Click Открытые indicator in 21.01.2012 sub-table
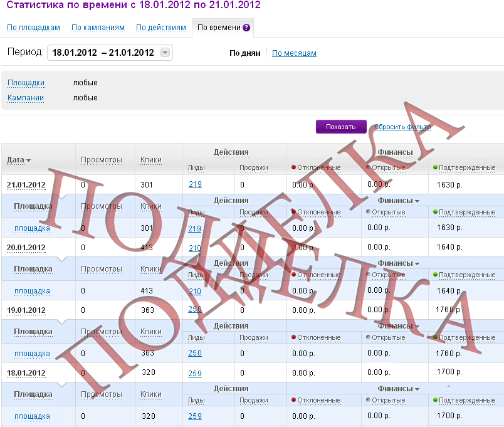This screenshot has height=427, width=504. (x=369, y=212)
